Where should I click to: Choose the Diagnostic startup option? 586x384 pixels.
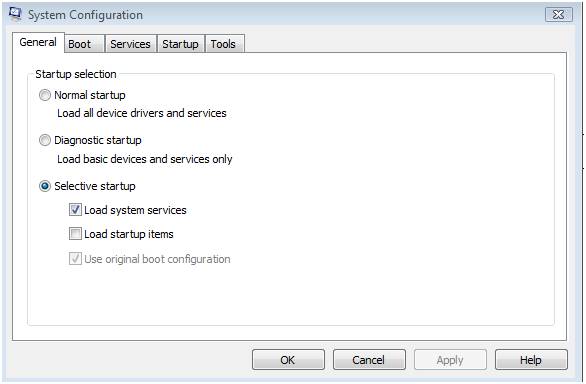click(x=45, y=140)
